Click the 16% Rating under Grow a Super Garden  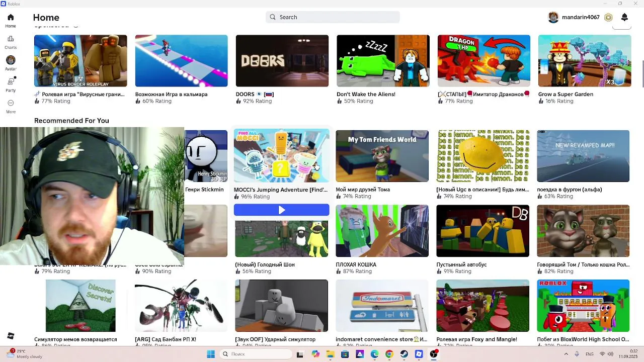559,101
